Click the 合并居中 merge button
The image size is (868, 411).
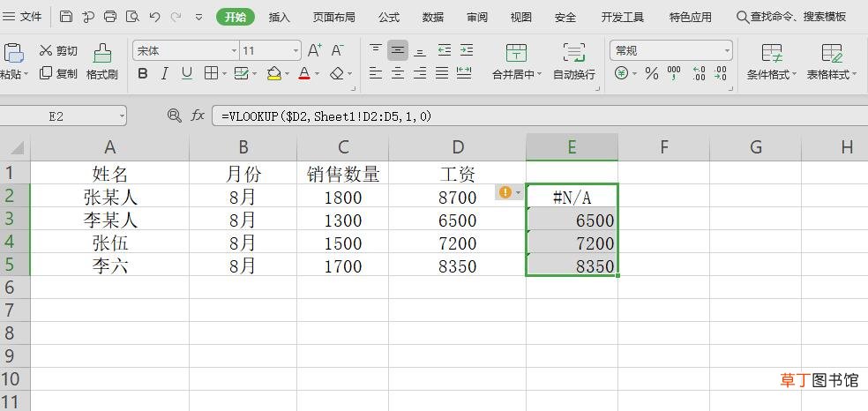click(x=516, y=62)
